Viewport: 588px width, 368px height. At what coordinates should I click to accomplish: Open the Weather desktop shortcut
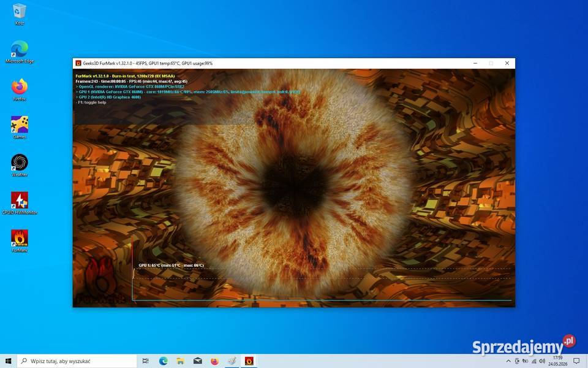point(20,165)
